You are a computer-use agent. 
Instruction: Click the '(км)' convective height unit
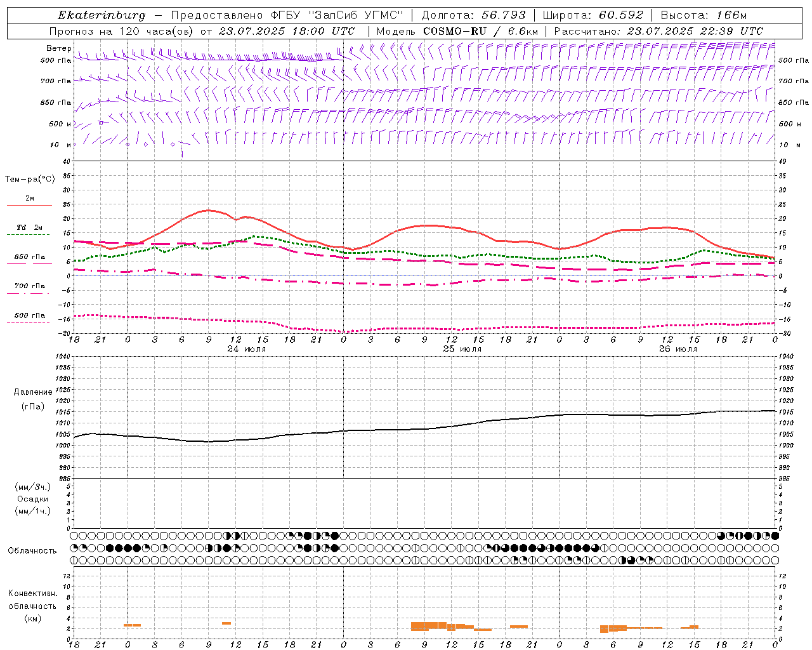(33, 618)
